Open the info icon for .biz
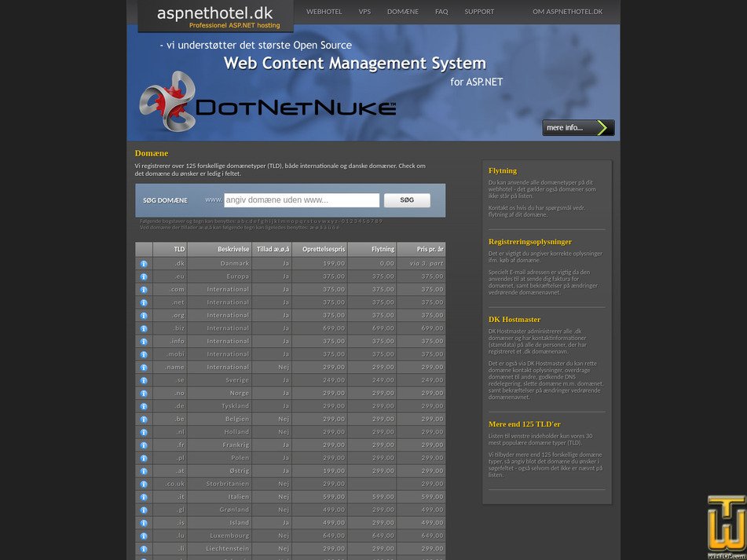This screenshot has height=560, width=747. coord(144,328)
